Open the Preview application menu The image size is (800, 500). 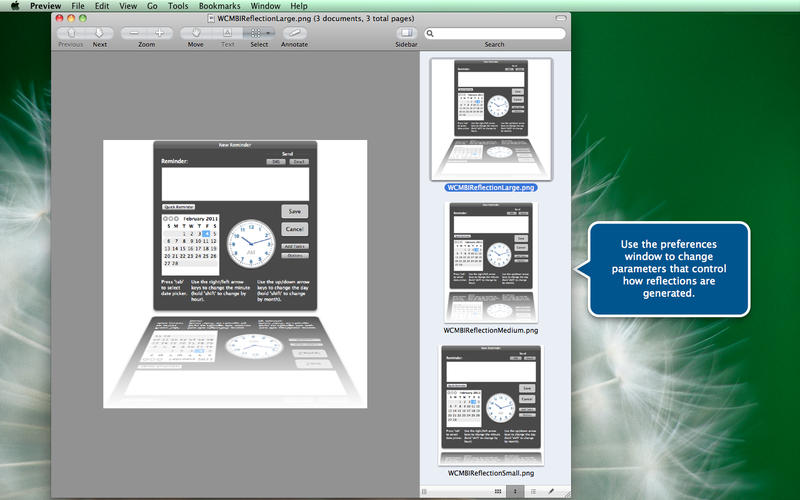point(45,6)
